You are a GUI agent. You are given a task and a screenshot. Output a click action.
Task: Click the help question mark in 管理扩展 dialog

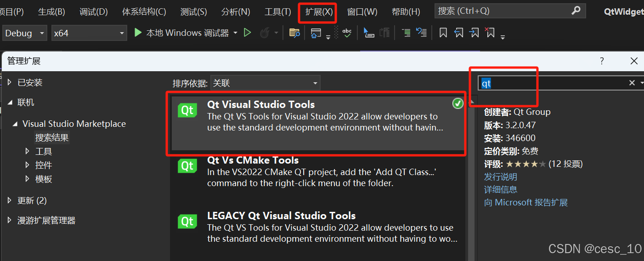pos(602,61)
